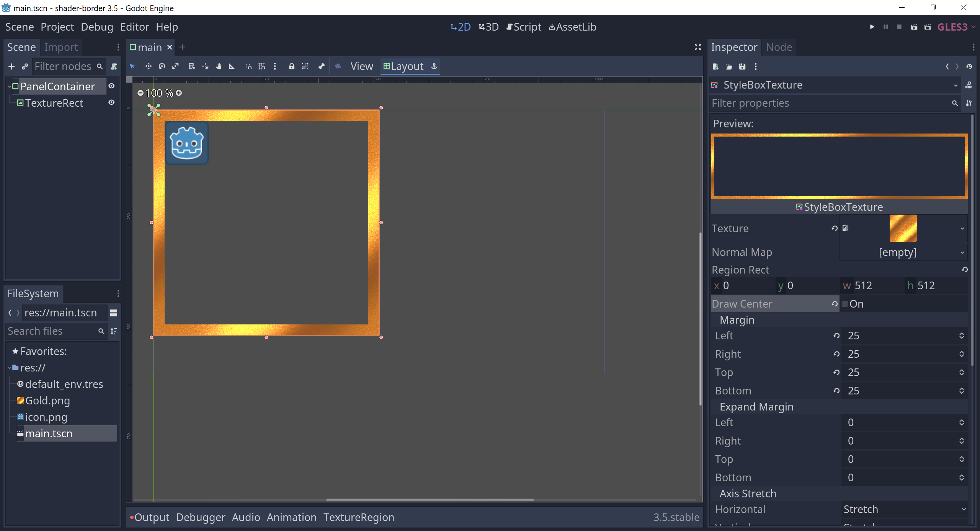
Task: Select the Move tool in the canvas toolbar
Action: click(148, 66)
